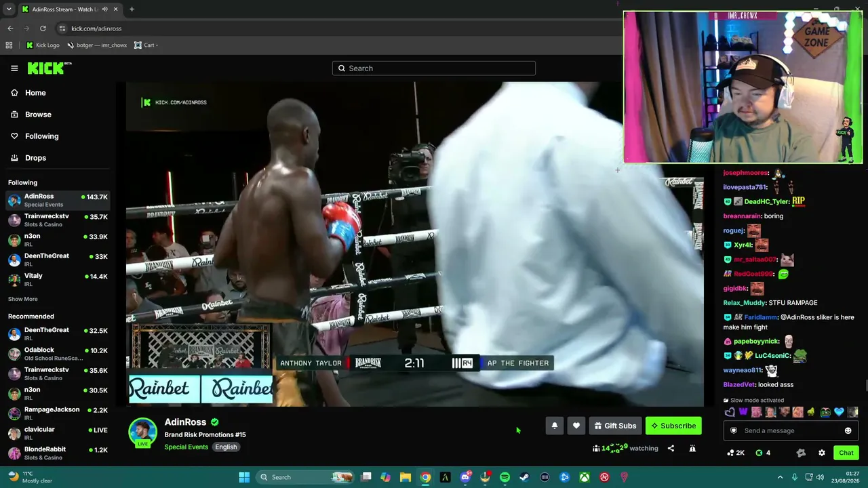Click the Gift Subs button
The image size is (868, 488).
point(615,426)
